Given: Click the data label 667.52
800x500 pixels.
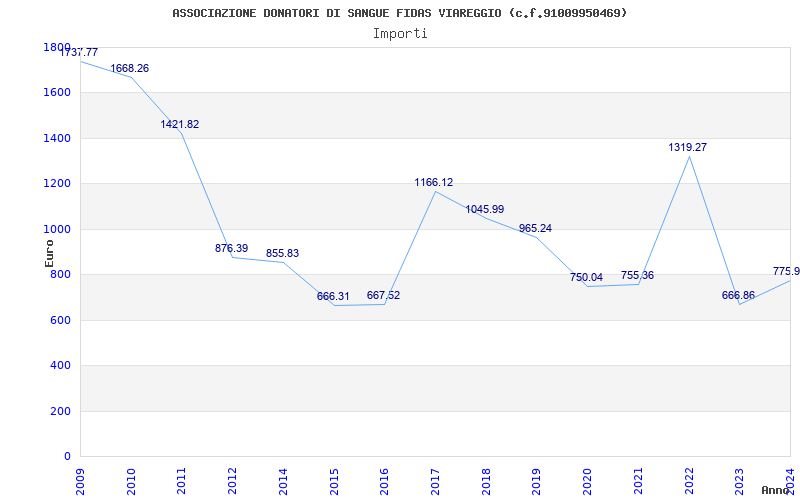Looking at the screenshot, I should (x=383, y=295).
